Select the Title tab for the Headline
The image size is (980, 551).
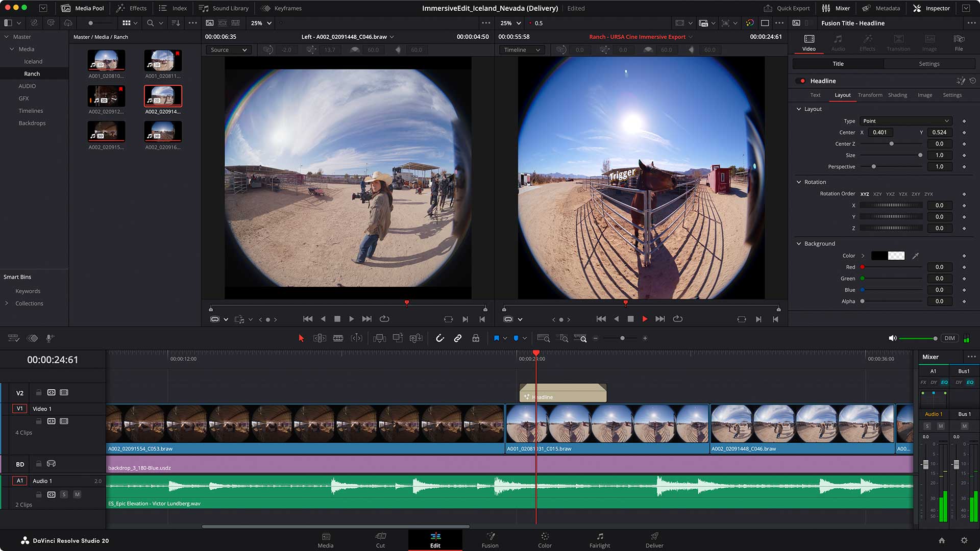838,63
